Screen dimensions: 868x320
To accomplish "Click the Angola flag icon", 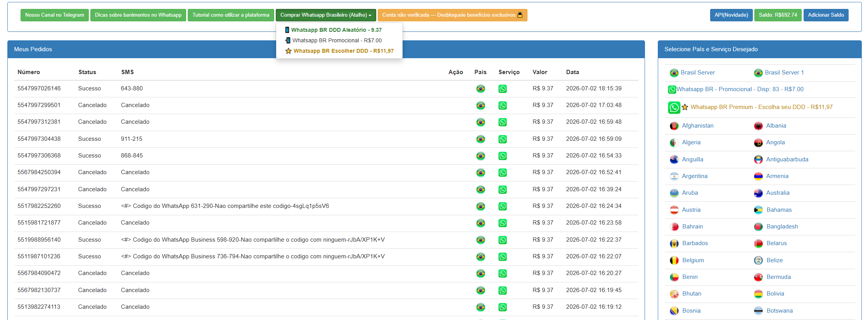I will [x=758, y=143].
